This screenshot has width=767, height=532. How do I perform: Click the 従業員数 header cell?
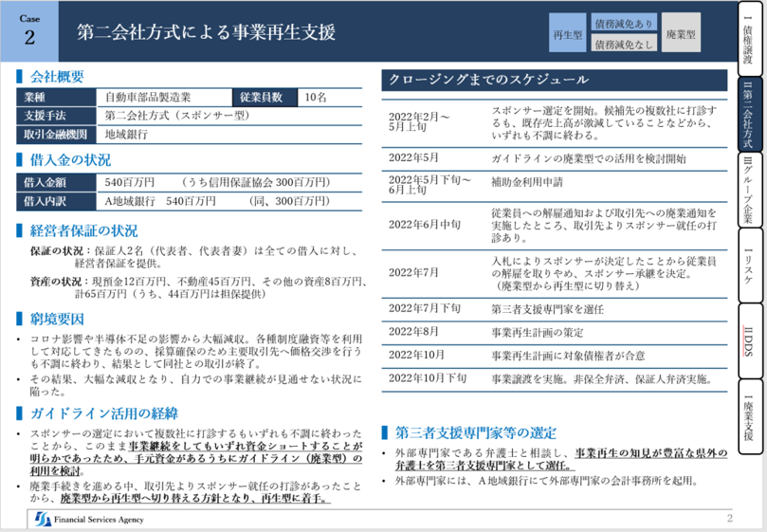(x=265, y=98)
